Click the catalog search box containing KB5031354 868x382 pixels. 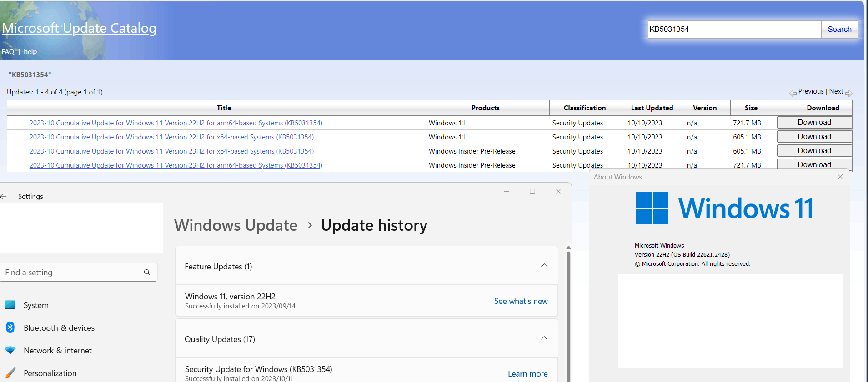(734, 29)
